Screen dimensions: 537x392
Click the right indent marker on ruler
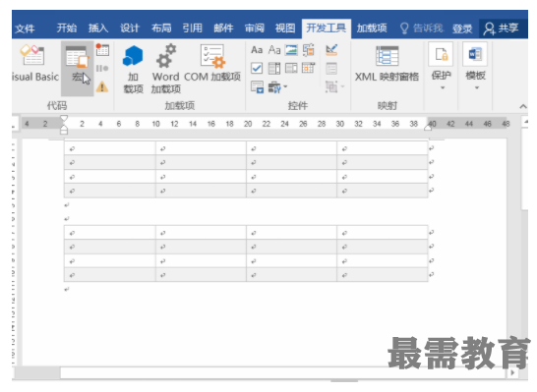click(428, 128)
